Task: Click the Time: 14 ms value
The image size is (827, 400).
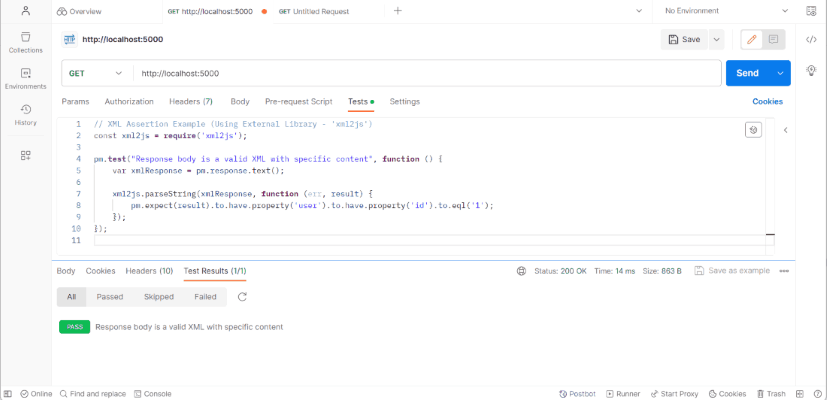Action: click(x=614, y=271)
